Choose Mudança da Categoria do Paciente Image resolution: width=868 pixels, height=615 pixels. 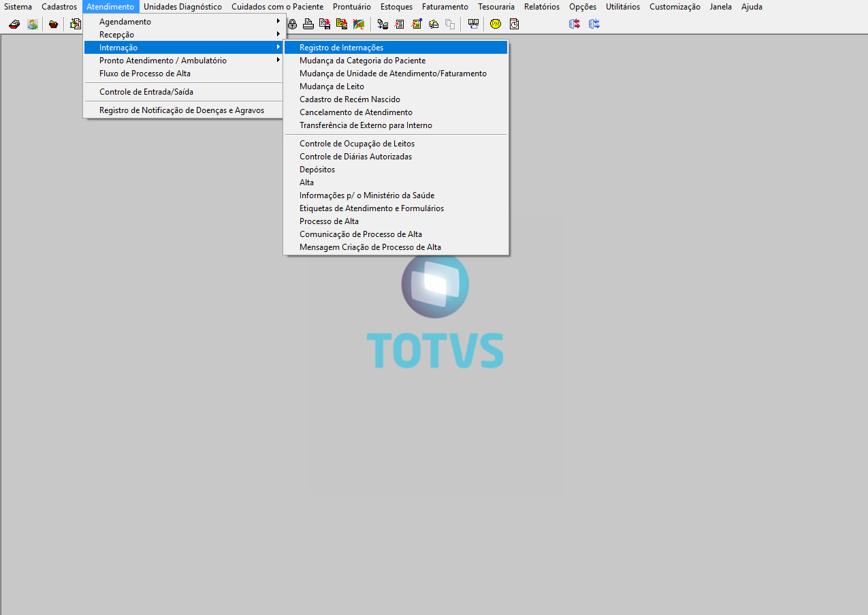(x=396, y=61)
